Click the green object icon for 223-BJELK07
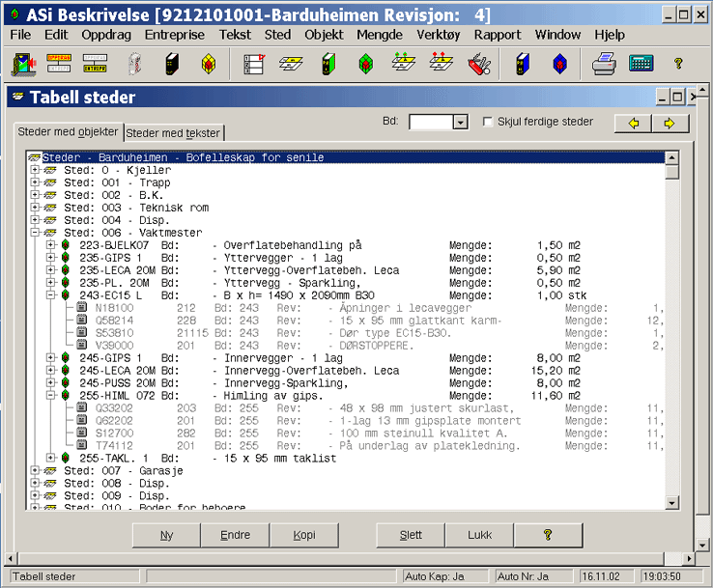 (66, 245)
